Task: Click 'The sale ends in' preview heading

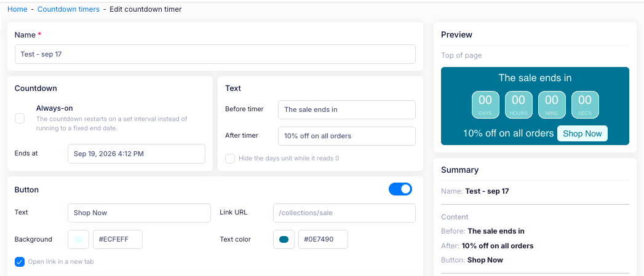Action: point(535,77)
